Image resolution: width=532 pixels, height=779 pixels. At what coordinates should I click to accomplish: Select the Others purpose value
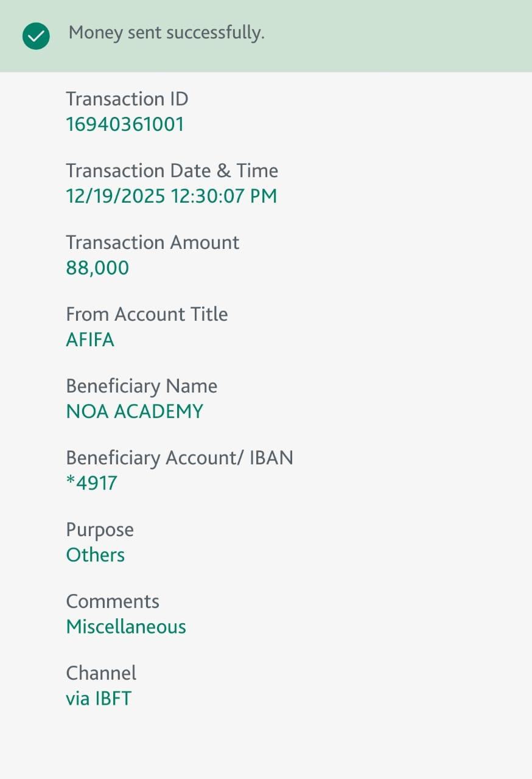pyautogui.click(x=95, y=555)
